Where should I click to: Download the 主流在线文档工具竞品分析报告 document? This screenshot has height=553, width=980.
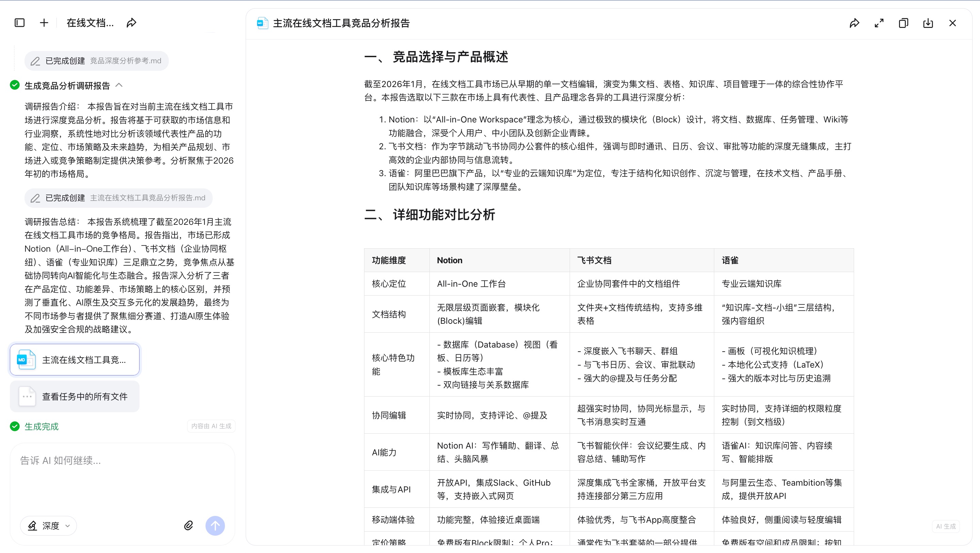tap(928, 23)
